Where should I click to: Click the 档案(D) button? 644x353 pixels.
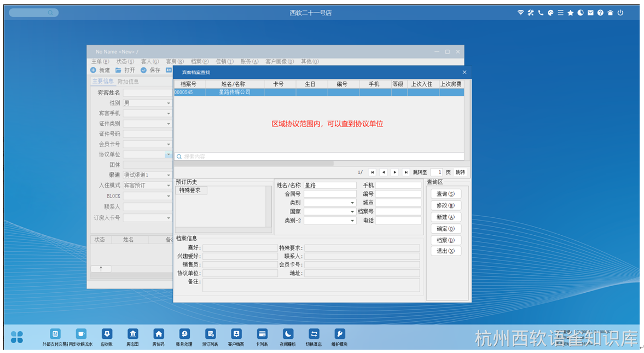[x=445, y=240]
